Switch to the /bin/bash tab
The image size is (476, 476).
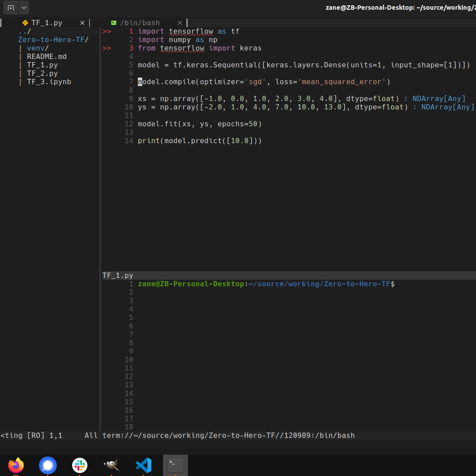pyautogui.click(x=140, y=23)
